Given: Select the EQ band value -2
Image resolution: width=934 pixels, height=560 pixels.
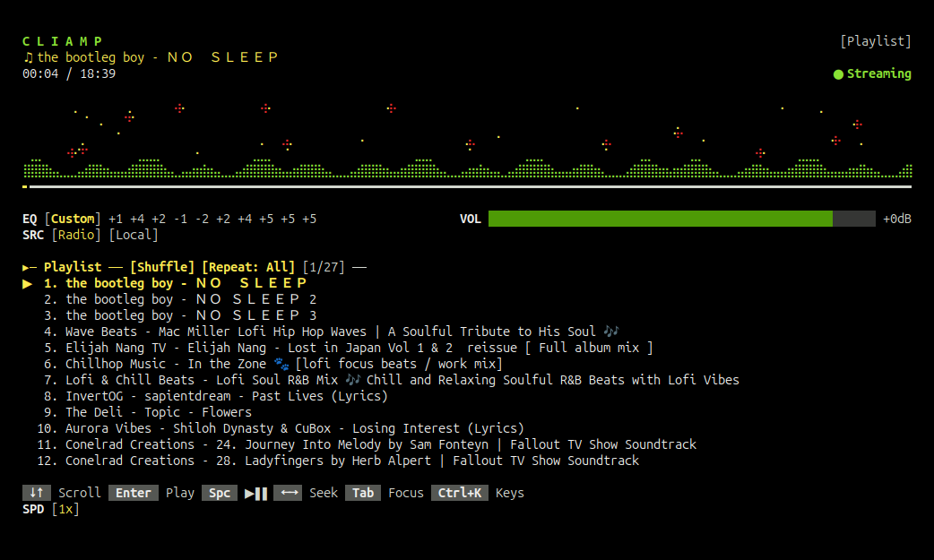Looking at the screenshot, I should (x=202, y=219).
